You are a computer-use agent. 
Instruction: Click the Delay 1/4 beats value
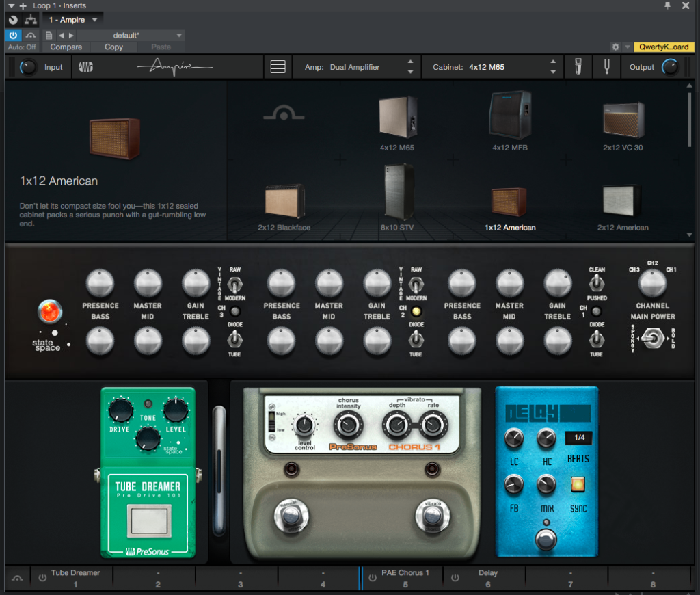(x=578, y=438)
